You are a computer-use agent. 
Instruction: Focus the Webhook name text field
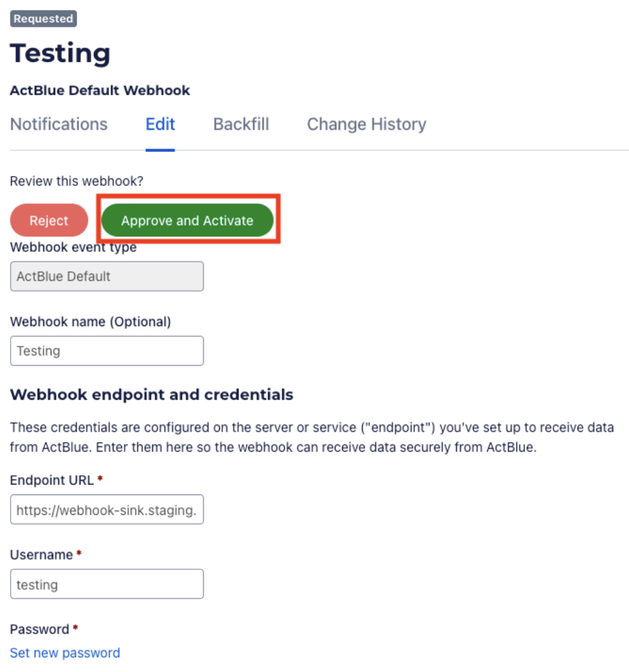click(106, 351)
